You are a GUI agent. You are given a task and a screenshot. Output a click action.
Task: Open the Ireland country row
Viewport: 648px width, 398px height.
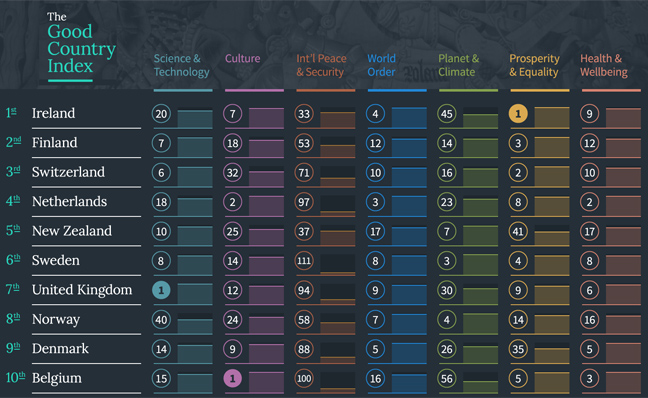[324, 114]
